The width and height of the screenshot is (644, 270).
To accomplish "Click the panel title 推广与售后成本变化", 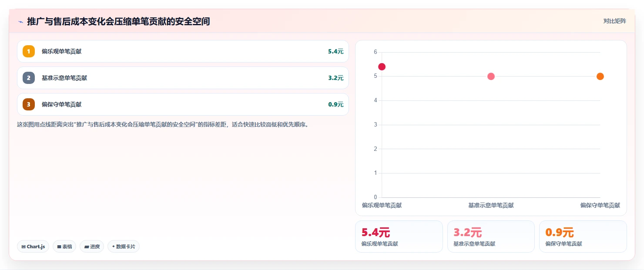I will (x=118, y=21).
